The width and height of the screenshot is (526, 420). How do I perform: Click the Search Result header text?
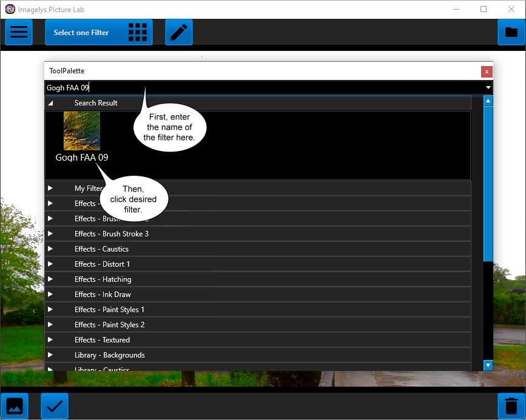[x=96, y=103]
